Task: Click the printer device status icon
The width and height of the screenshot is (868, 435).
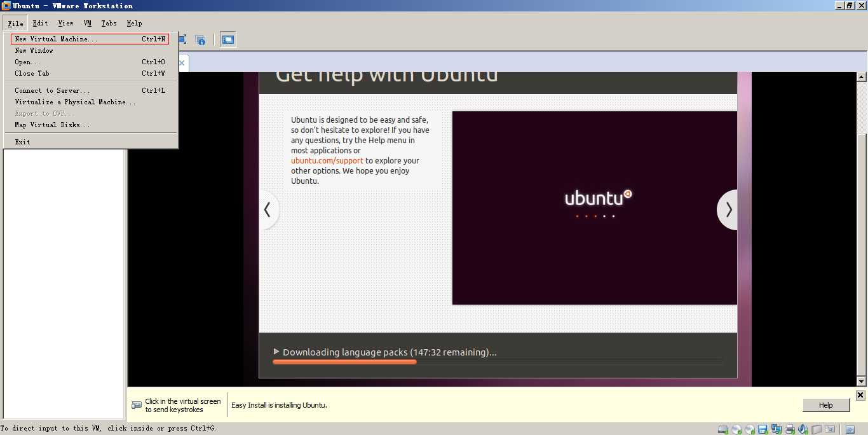Action: (790, 429)
